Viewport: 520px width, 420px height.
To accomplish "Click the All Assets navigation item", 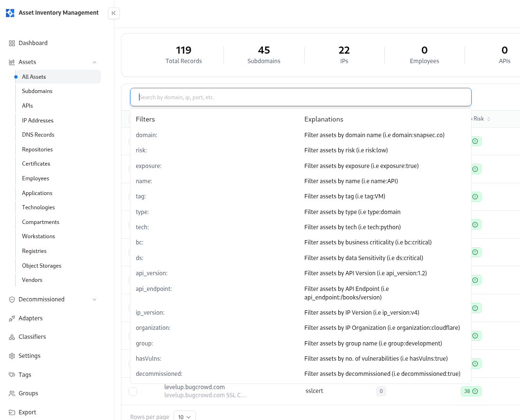I will (34, 76).
